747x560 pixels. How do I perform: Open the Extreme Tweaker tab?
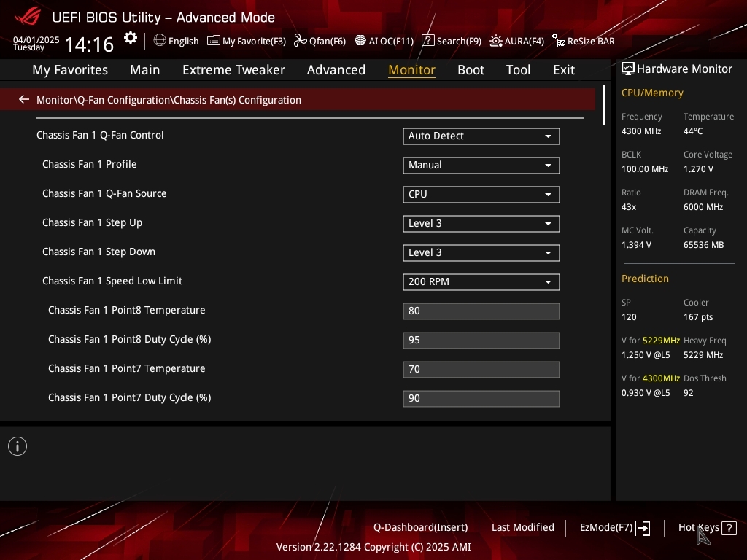point(234,70)
